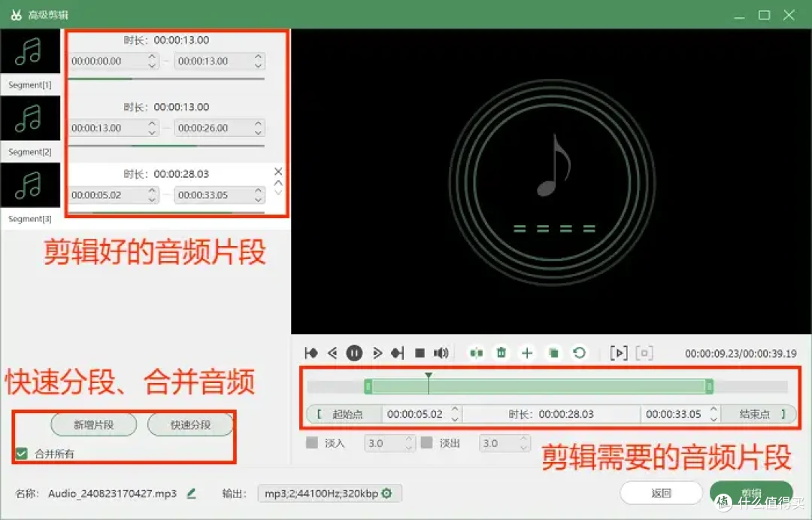
Task: Toggle the 合并所有 checkbox
Action: click(21, 454)
